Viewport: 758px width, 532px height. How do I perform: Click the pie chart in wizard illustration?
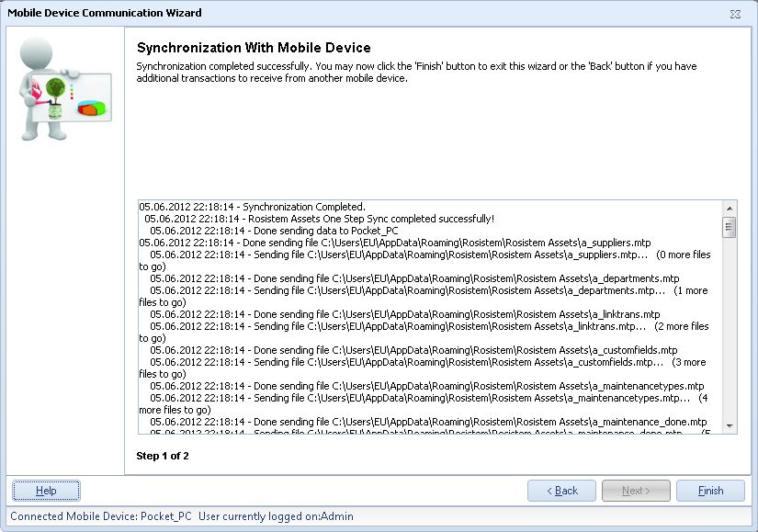91,108
